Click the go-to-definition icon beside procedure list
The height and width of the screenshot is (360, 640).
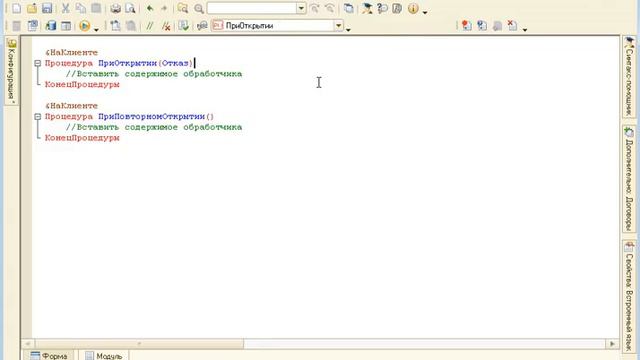(202, 26)
